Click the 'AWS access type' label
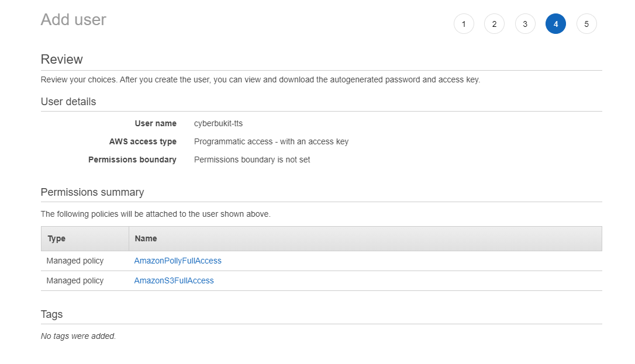The image size is (635, 364). [143, 141]
